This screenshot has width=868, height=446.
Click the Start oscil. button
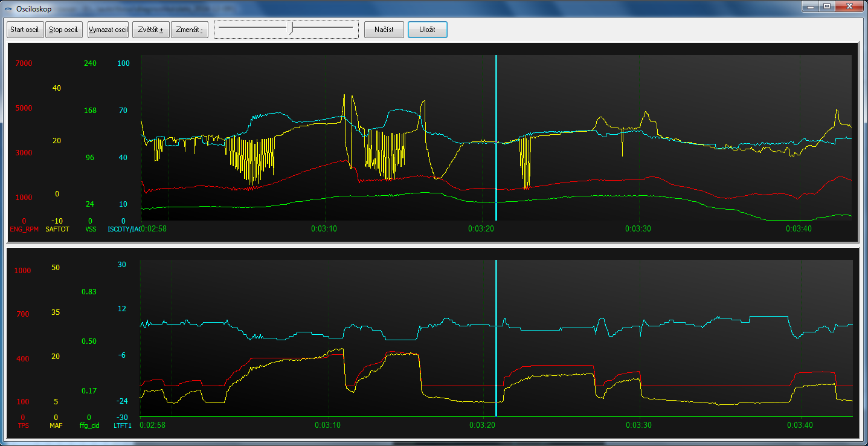pyautogui.click(x=25, y=30)
